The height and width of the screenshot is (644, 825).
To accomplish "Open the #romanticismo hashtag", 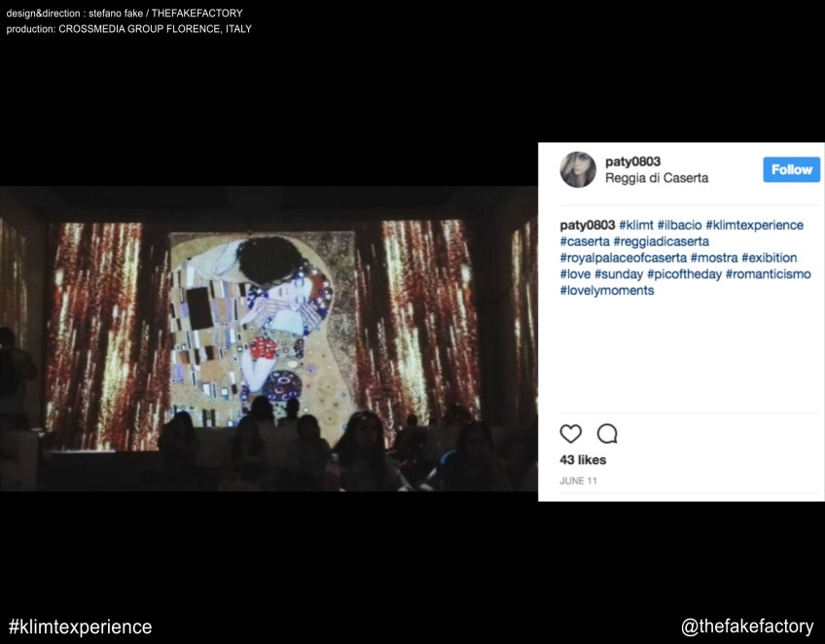I will tap(769, 274).
